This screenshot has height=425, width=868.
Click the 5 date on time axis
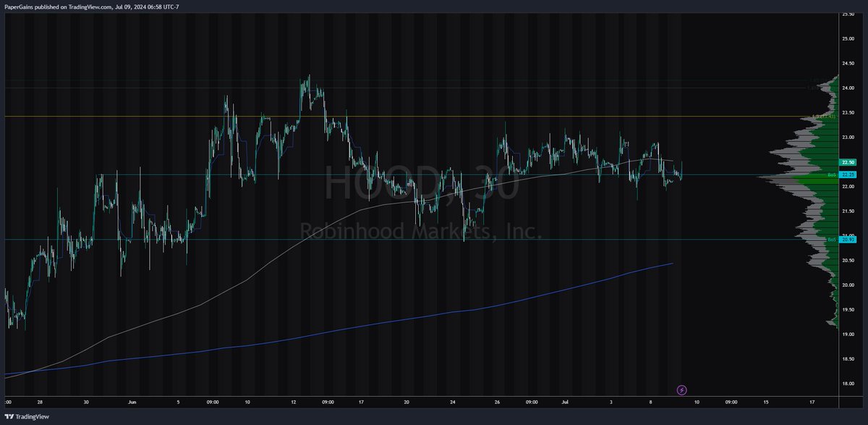point(178,402)
